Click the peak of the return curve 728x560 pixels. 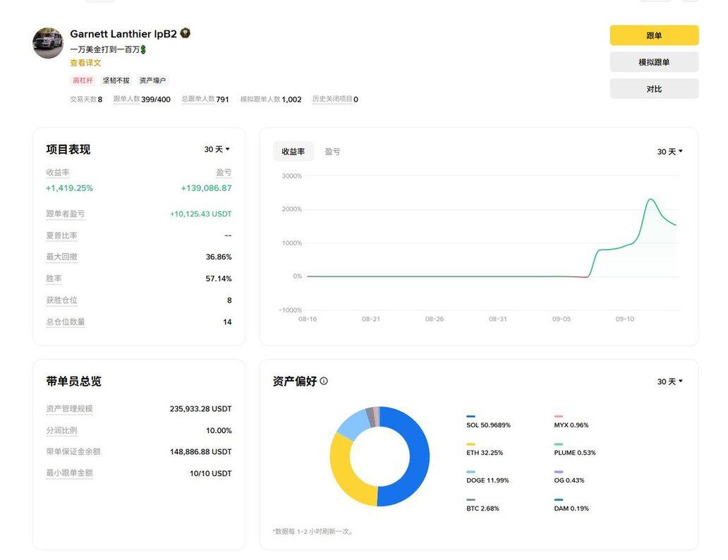651,199
